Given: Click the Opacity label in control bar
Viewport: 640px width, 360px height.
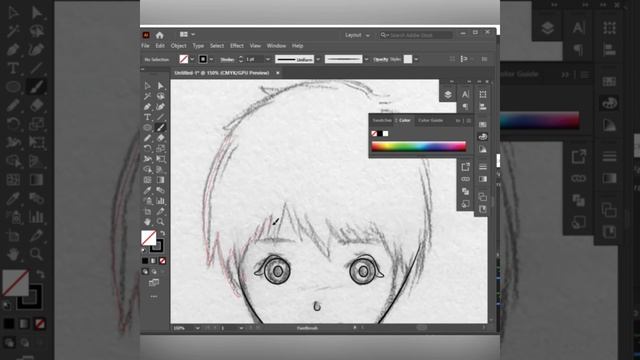Looking at the screenshot, I should (380, 60).
